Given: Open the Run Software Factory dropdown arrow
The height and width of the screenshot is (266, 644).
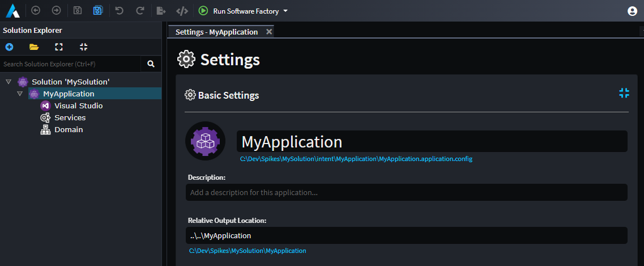Looking at the screenshot, I should 285,11.
